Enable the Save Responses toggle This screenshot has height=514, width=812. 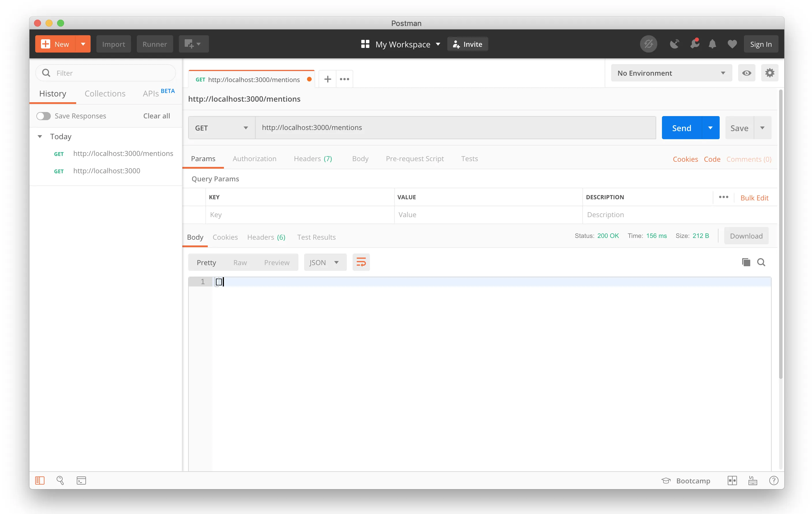pyautogui.click(x=43, y=116)
